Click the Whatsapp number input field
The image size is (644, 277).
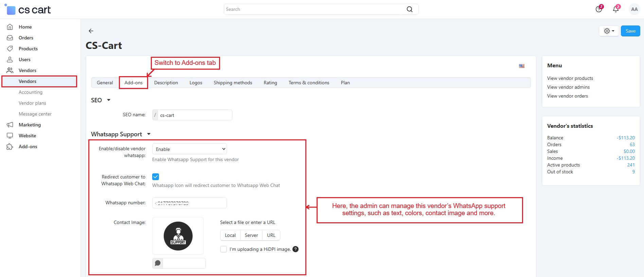pos(189,203)
